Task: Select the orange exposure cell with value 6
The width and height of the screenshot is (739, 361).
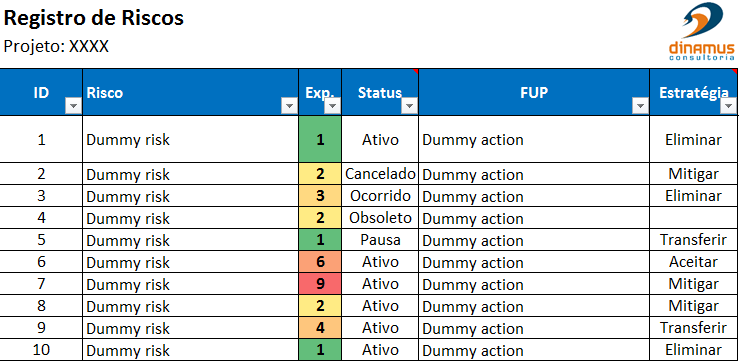Action: pos(320,262)
